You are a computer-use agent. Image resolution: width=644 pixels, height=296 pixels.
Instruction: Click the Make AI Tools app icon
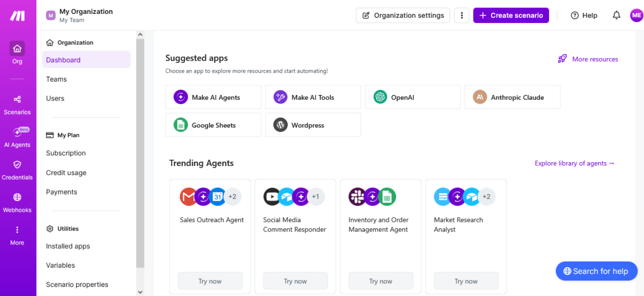(281, 97)
